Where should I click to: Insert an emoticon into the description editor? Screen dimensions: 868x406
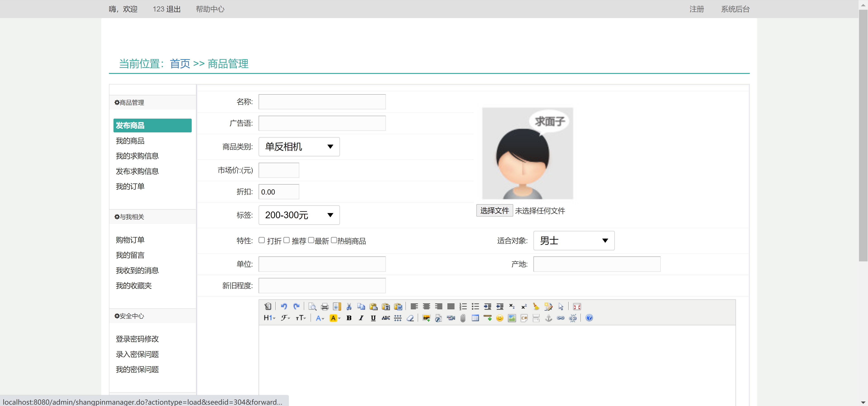point(500,318)
